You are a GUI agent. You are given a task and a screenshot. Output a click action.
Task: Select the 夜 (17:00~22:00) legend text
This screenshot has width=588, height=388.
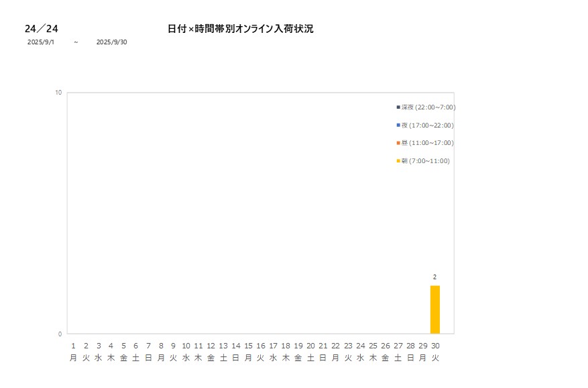pyautogui.click(x=427, y=126)
